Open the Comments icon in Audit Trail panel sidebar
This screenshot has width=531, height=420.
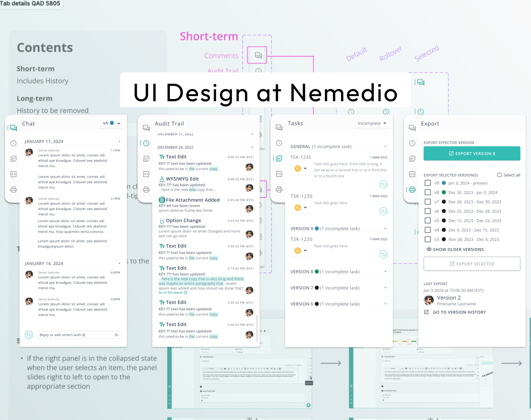146,128
